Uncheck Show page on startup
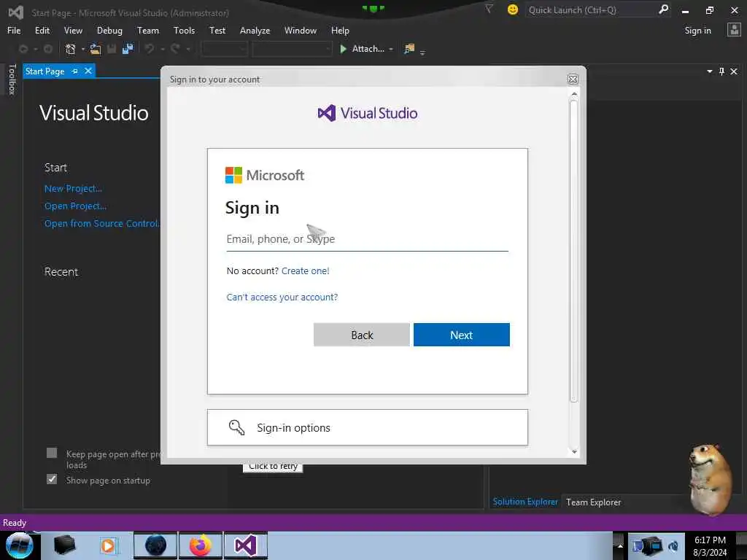 [x=52, y=479]
